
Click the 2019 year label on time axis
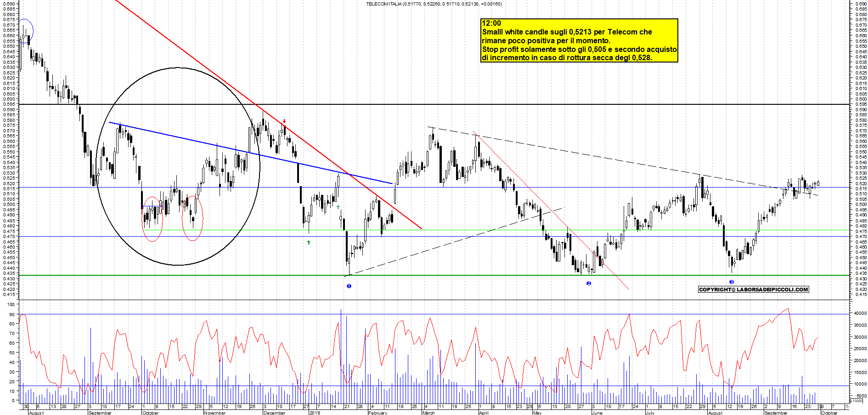315,413
